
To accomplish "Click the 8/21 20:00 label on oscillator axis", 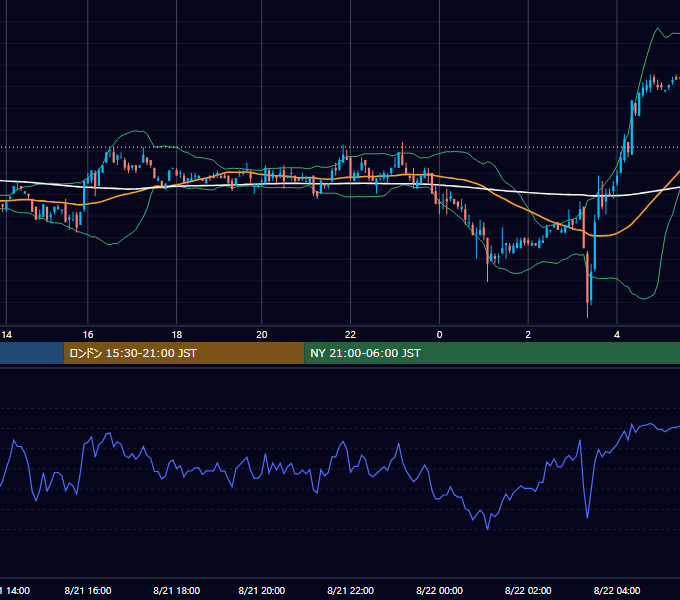I will tap(262, 590).
